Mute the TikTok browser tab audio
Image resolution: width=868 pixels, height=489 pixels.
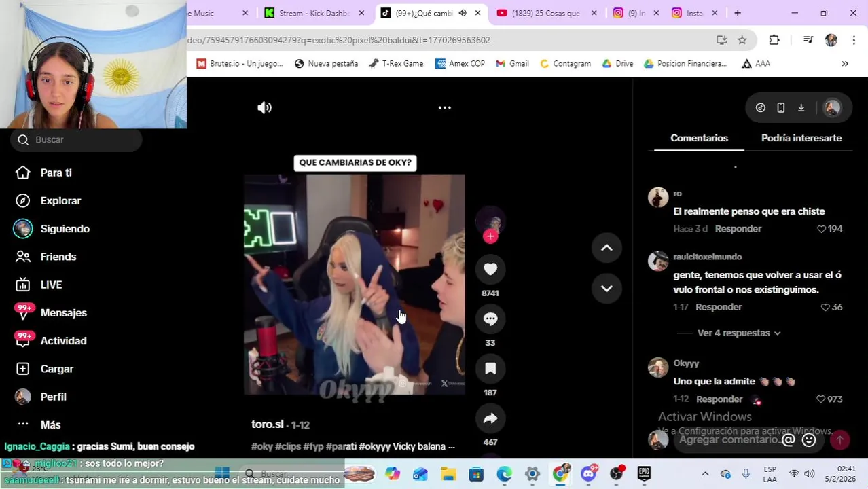pyautogui.click(x=463, y=13)
